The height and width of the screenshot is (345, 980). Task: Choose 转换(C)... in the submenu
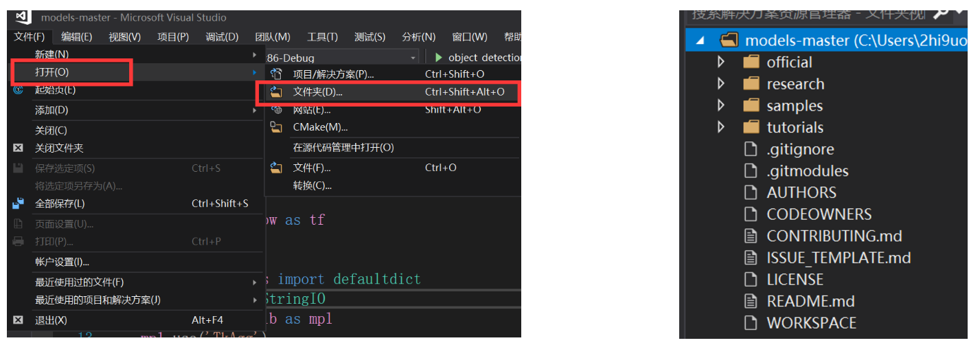point(392,186)
